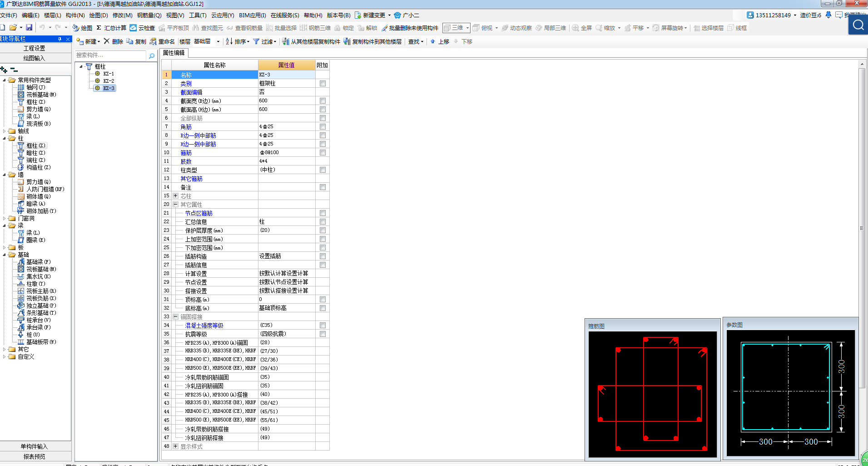This screenshot has height=466, width=868.
Task: Pin the 模块导航栏 panel
Action: pos(60,39)
